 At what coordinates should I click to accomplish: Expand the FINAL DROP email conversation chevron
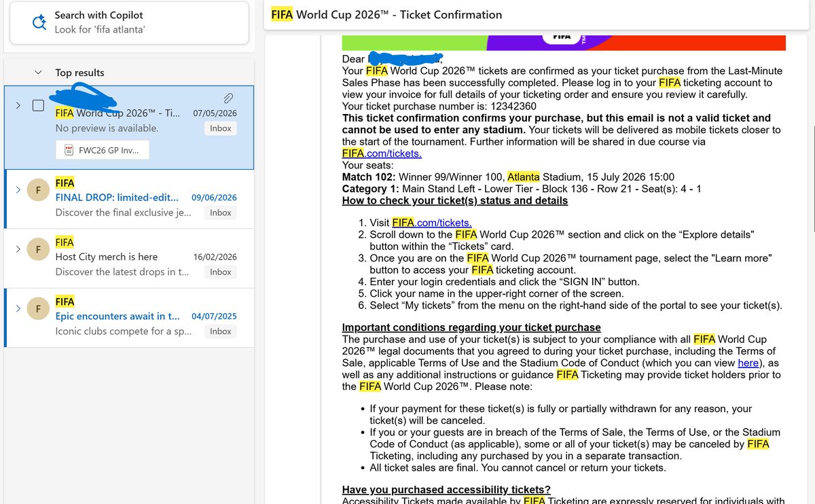pyautogui.click(x=18, y=190)
